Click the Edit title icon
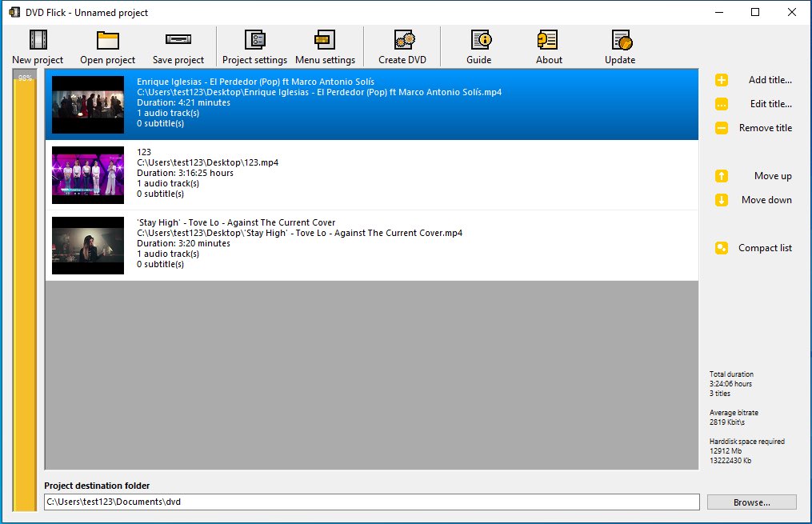The width and height of the screenshot is (812, 524). coord(722,104)
